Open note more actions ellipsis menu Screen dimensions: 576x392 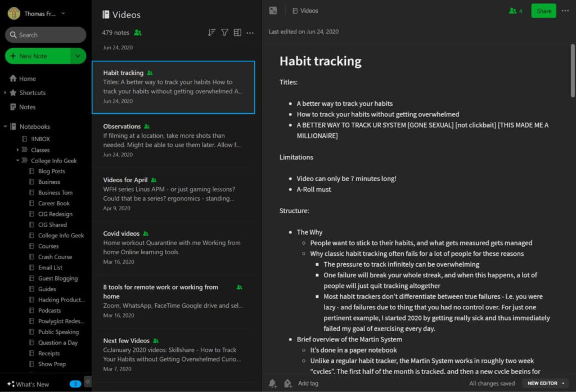click(565, 11)
